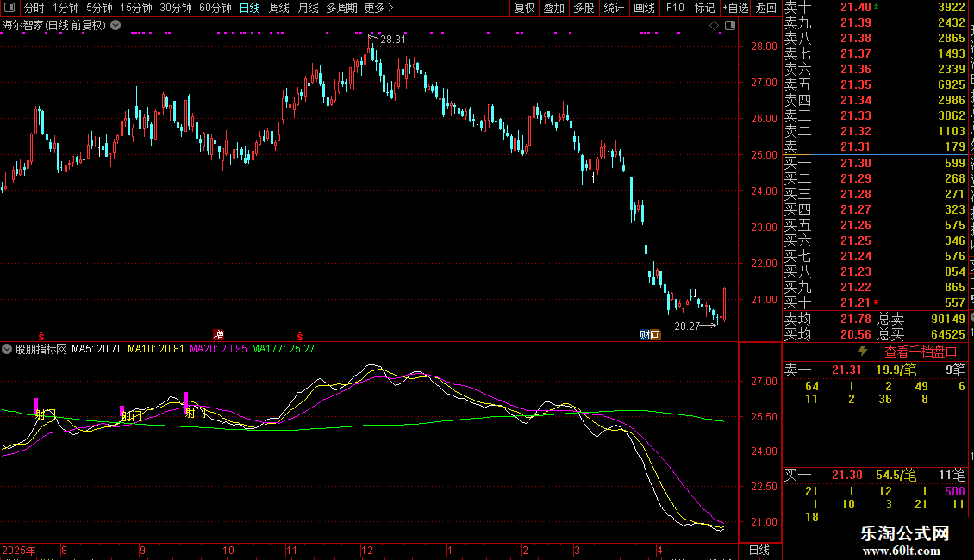
Task: Select the 卖五 21.35 order row
Action: [875, 84]
